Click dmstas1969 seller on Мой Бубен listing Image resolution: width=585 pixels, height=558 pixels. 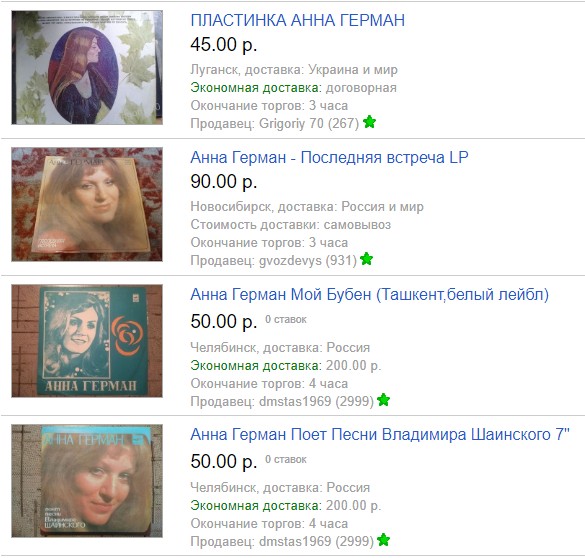click(x=316, y=401)
